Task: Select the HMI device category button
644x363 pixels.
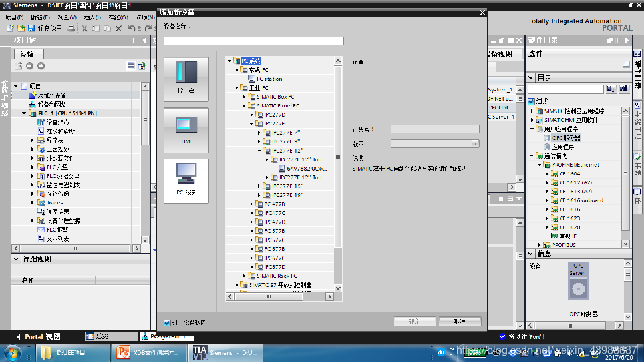Action: [186, 130]
